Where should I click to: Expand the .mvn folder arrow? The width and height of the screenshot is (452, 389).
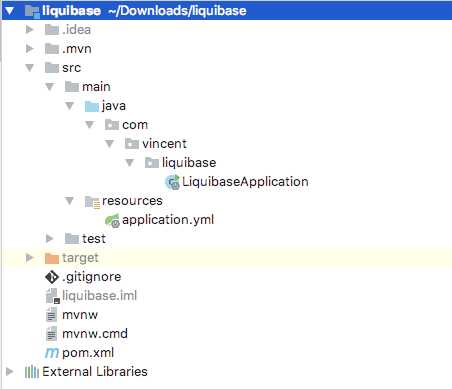(30, 49)
